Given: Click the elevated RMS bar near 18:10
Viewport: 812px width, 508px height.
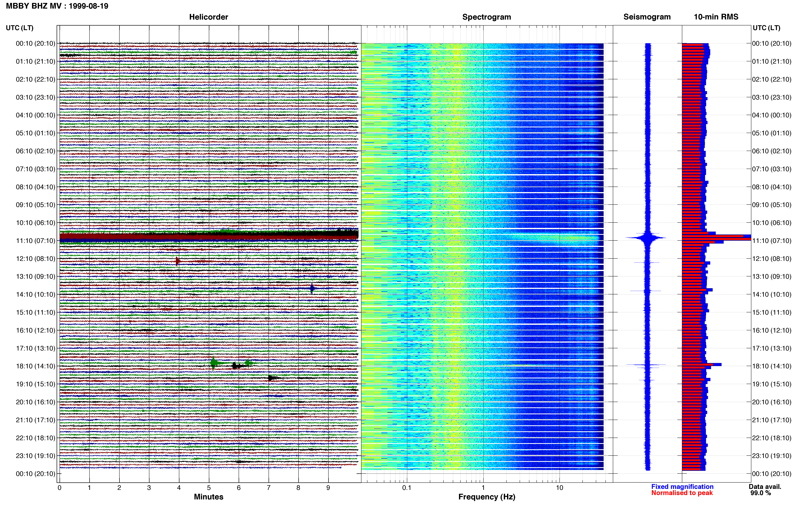Looking at the screenshot, I should (x=702, y=365).
